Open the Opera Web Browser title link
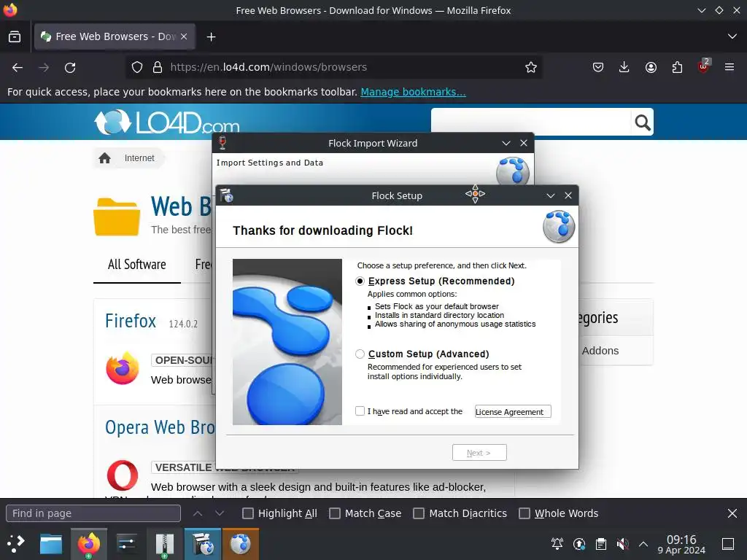747x560 pixels. 160,427
